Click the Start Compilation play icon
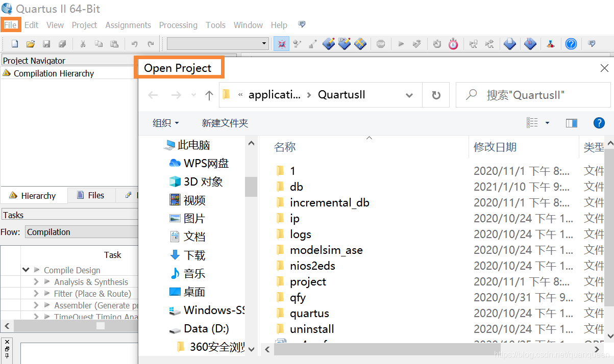Screen dimensions: 614x364 tap(401, 44)
